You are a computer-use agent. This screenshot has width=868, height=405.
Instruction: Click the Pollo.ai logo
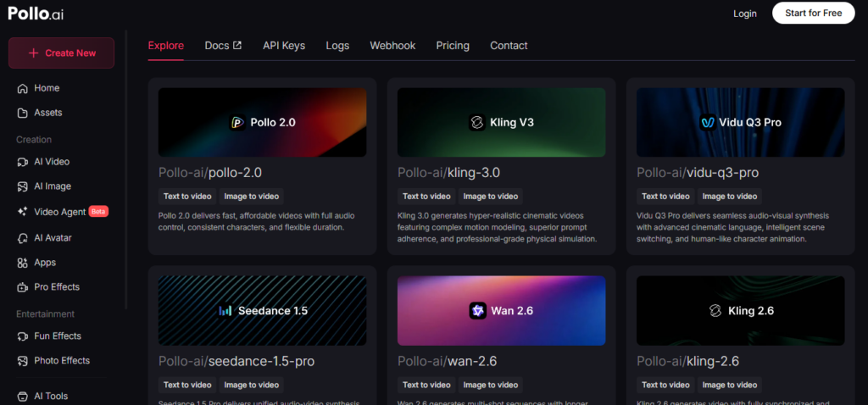click(x=36, y=14)
